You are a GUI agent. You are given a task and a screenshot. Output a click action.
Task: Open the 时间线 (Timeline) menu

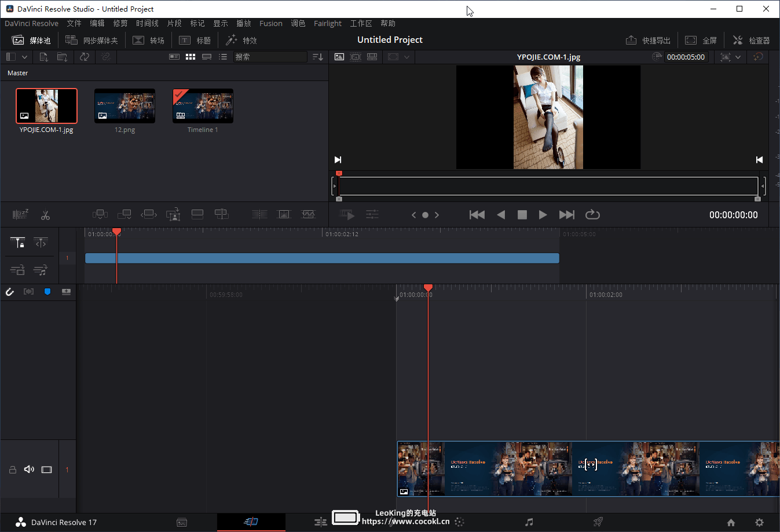[x=147, y=23]
